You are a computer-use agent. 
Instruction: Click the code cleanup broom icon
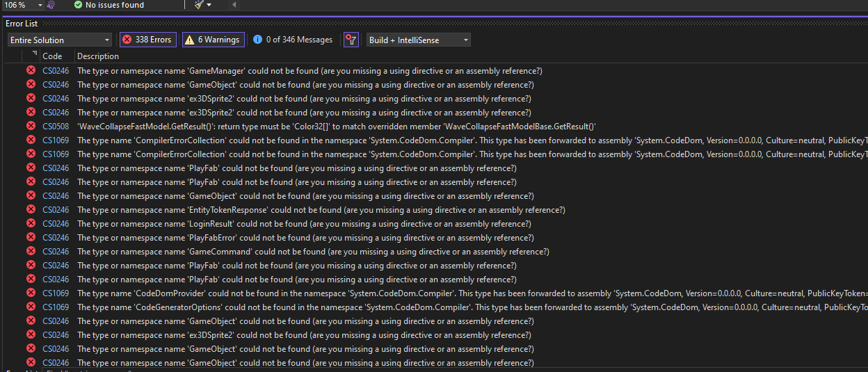[199, 5]
